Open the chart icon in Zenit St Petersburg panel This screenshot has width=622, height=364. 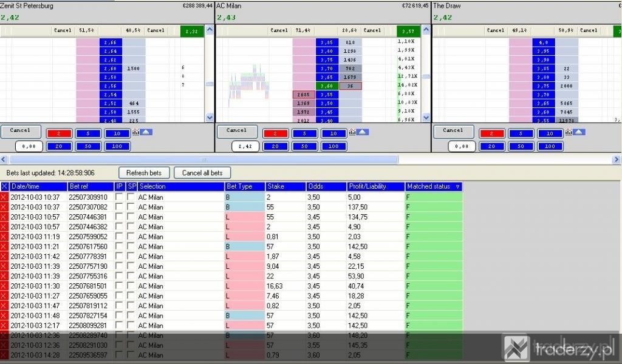(135, 132)
